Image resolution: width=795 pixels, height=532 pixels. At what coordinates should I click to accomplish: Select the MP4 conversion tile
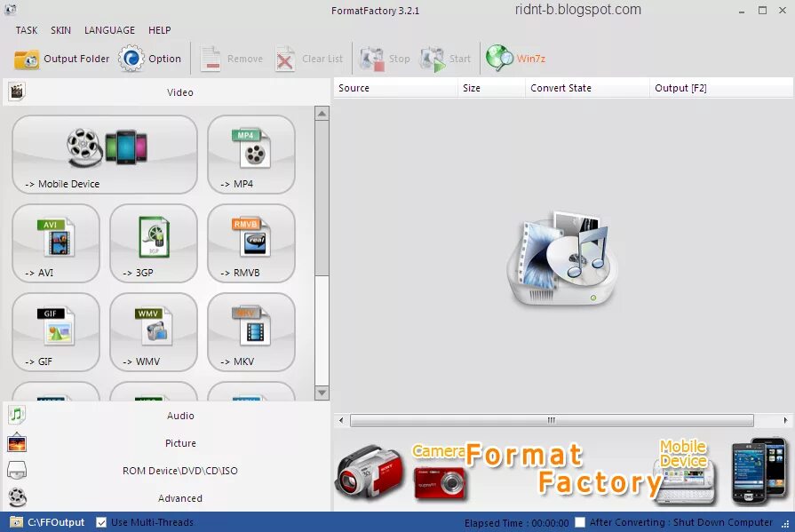tap(251, 155)
